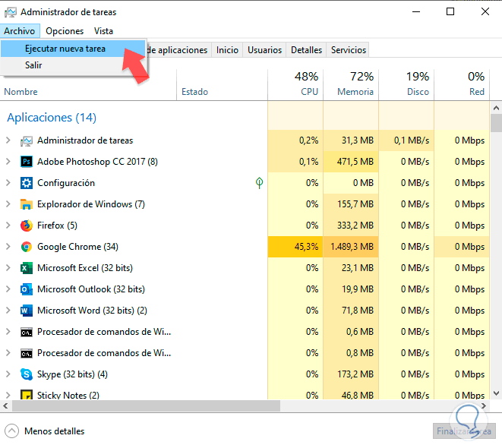This screenshot has height=448, width=502.
Task: Expand the Microsoft Outlook process row
Action: tap(8, 289)
